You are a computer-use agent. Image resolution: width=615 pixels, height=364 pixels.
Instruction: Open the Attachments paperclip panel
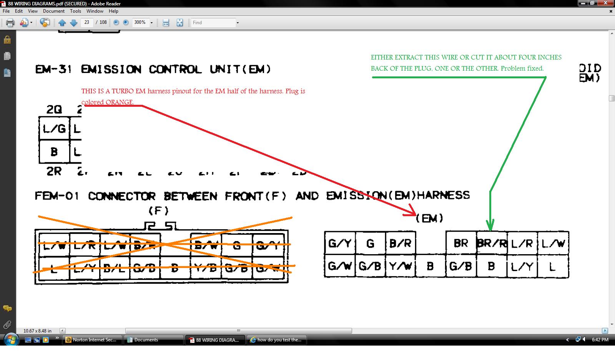[7, 325]
